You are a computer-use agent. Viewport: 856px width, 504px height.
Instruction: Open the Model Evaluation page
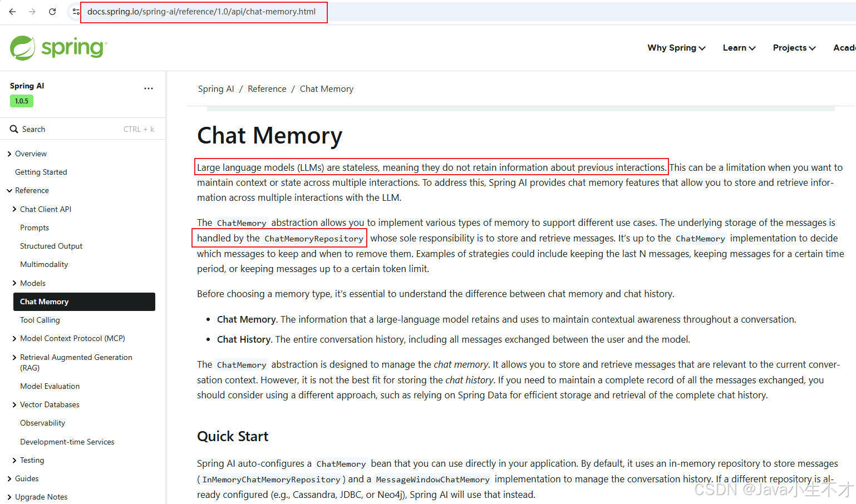pyautogui.click(x=50, y=386)
